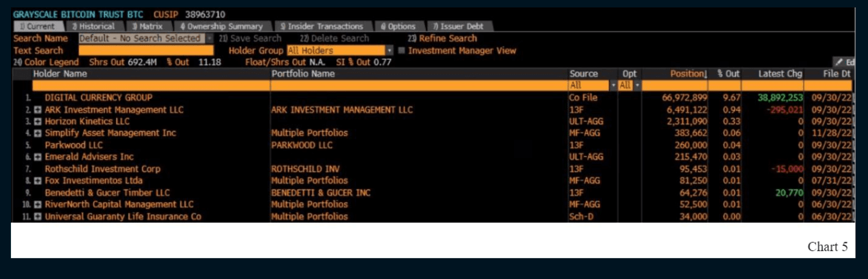Expand Simplify Asset Management Inc row

[37, 133]
